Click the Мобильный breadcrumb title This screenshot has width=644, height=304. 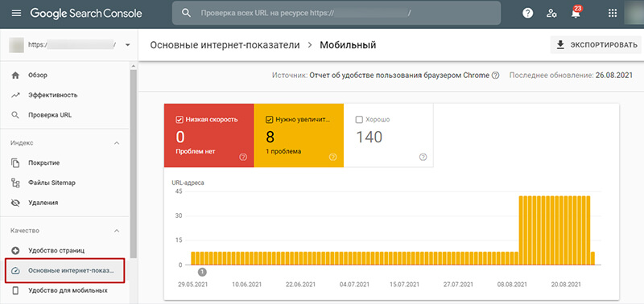348,45
